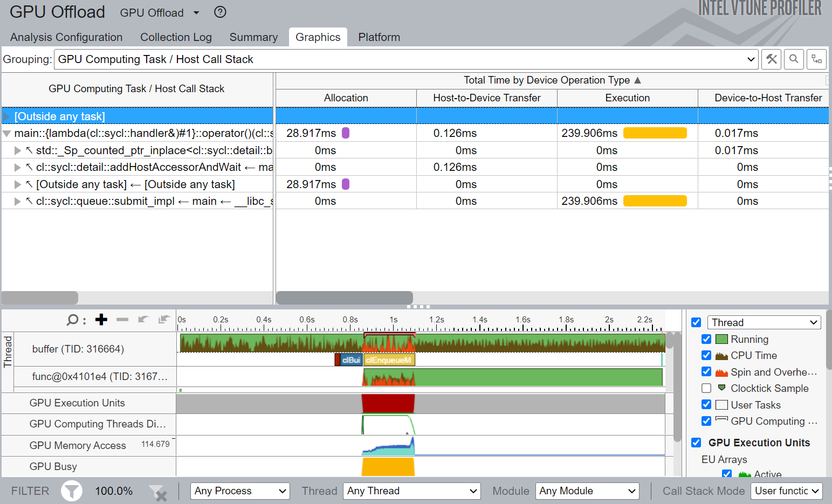
Task: Open the GPU Offload analysis type dropdown arrow
Action: (196, 12)
